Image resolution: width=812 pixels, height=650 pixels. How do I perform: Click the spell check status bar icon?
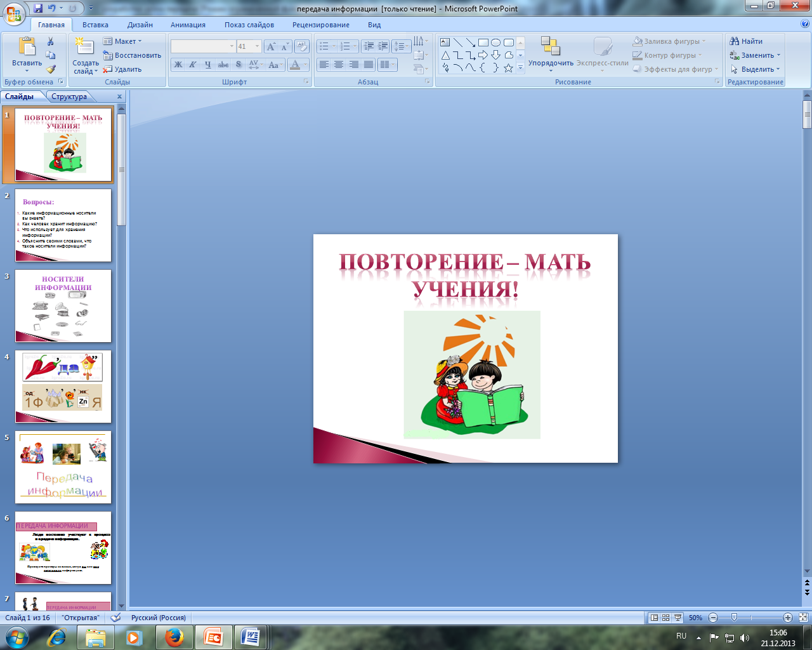pos(115,617)
